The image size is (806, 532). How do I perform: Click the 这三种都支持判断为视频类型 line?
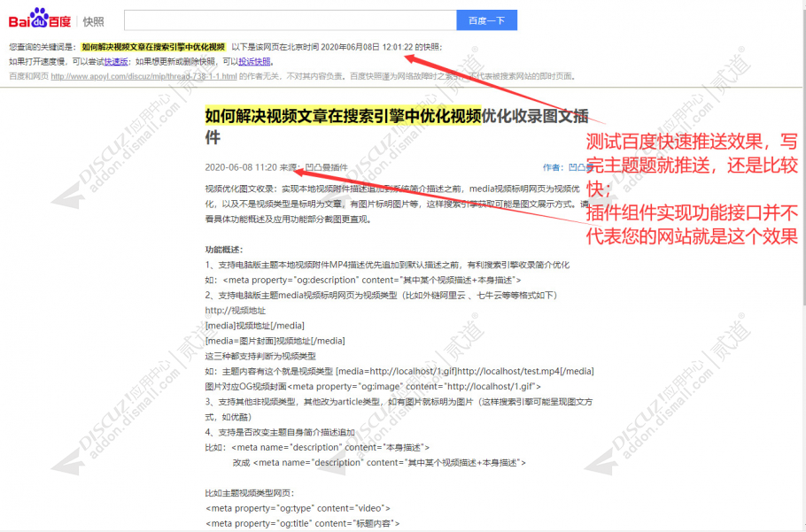pyautogui.click(x=260, y=356)
